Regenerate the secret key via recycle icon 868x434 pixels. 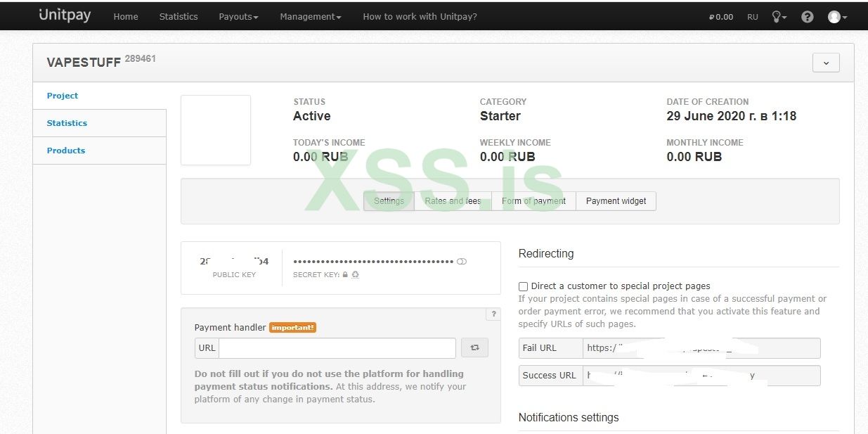pos(355,275)
